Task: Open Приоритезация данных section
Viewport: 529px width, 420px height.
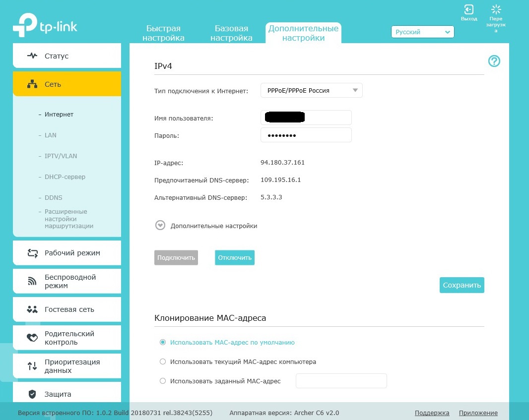Action: [67, 366]
